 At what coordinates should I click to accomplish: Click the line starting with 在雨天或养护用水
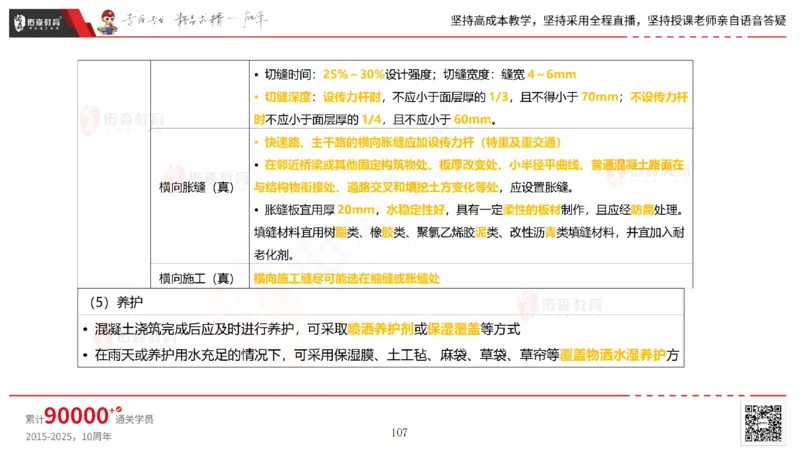point(381,355)
